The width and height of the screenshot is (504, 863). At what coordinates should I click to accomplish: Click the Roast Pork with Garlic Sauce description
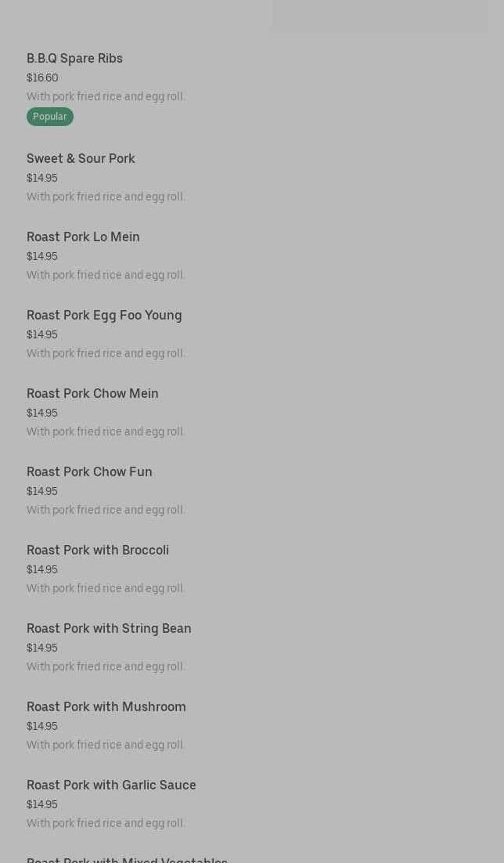pos(106,824)
